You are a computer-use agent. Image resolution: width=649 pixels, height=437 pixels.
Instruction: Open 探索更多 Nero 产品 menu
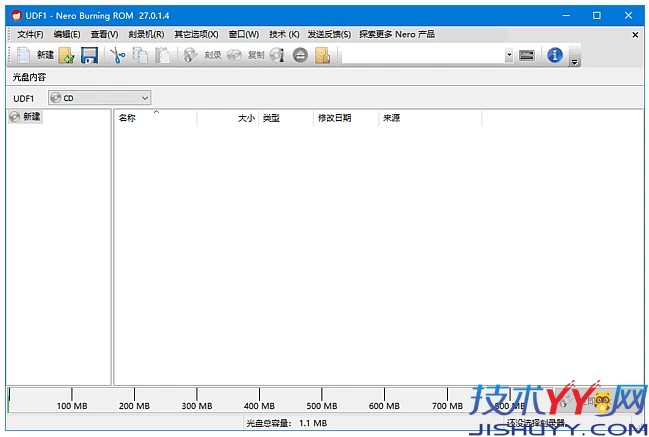point(397,34)
